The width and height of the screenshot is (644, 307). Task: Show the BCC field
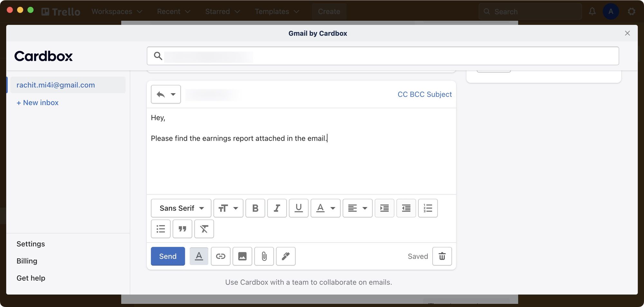[x=417, y=94]
